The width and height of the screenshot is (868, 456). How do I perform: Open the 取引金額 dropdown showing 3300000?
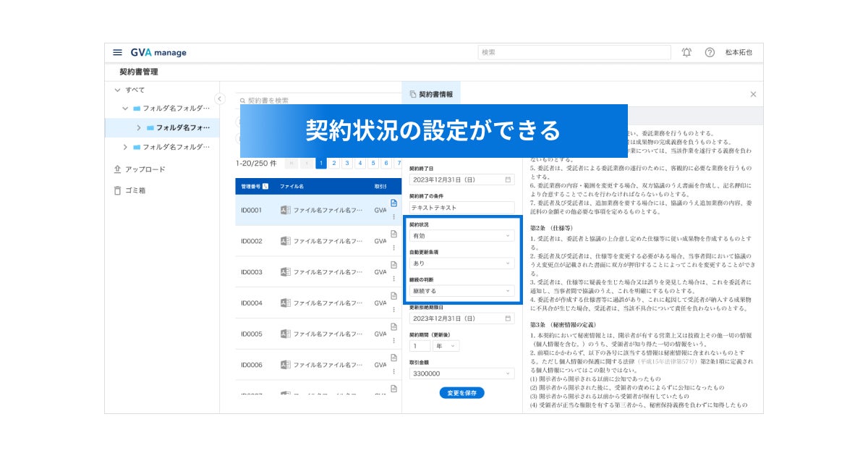(x=461, y=373)
